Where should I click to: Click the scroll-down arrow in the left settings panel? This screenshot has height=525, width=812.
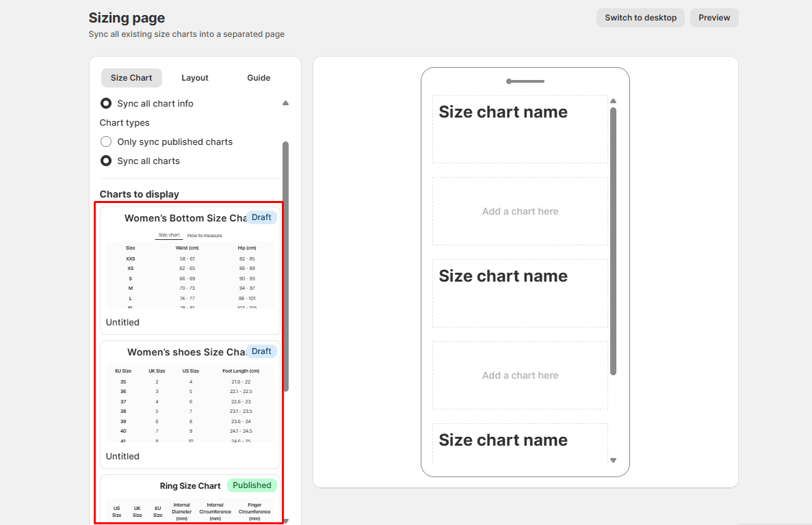(285, 521)
